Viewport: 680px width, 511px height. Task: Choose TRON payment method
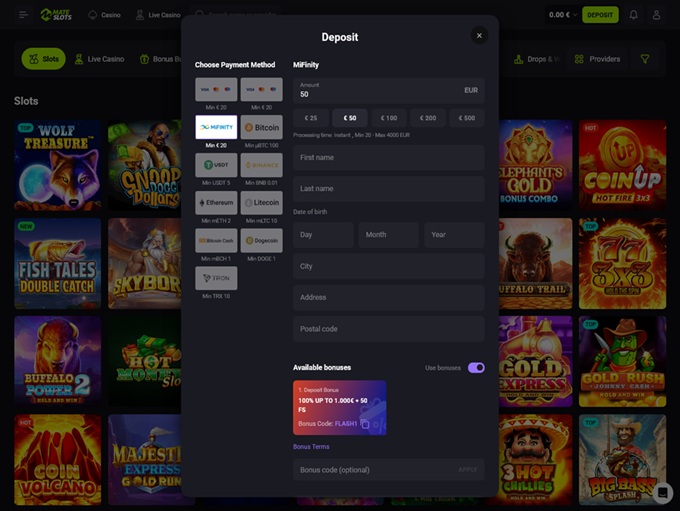[216, 278]
